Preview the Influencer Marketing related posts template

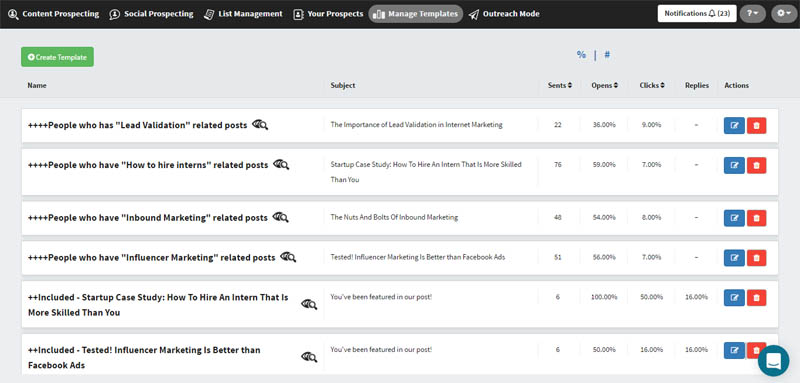click(x=288, y=257)
